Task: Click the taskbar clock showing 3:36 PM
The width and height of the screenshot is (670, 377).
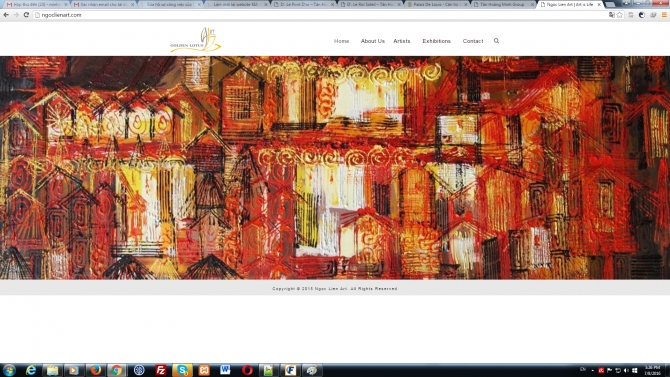Action: [x=652, y=370]
